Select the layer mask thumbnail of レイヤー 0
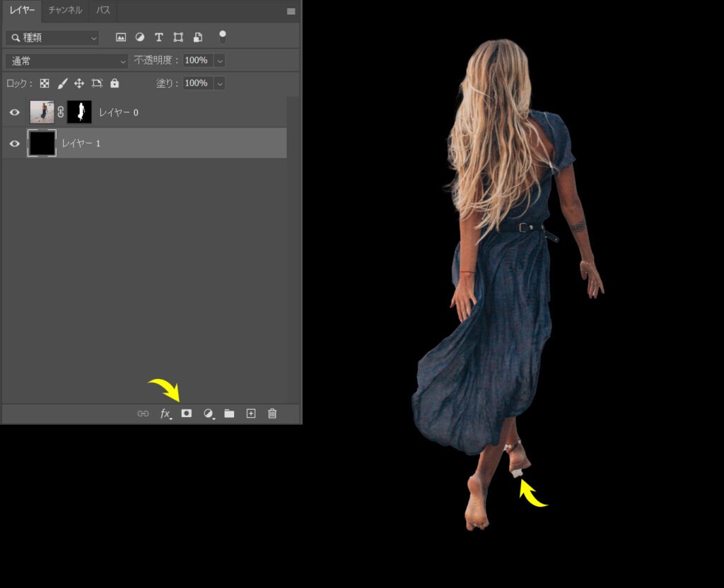This screenshot has height=588, width=724. (79, 112)
